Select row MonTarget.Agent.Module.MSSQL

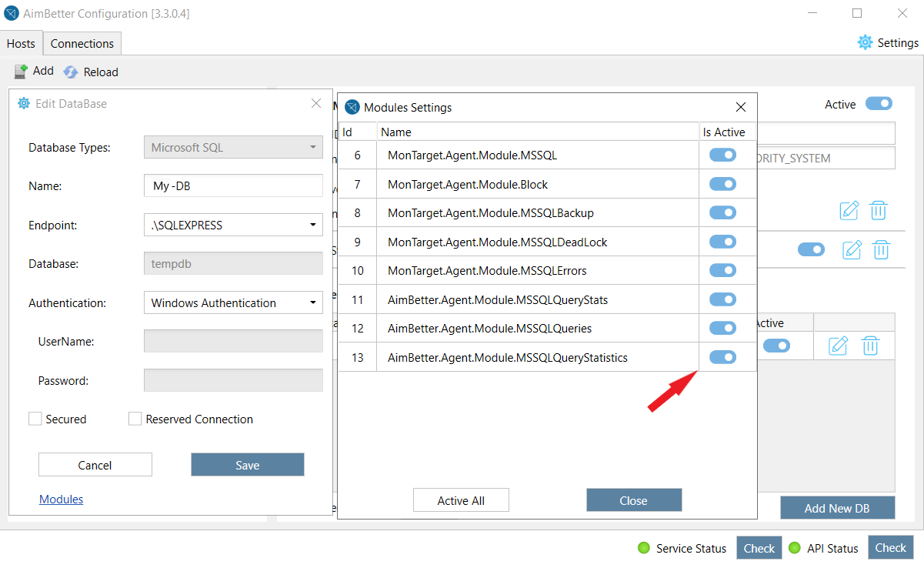click(x=547, y=155)
